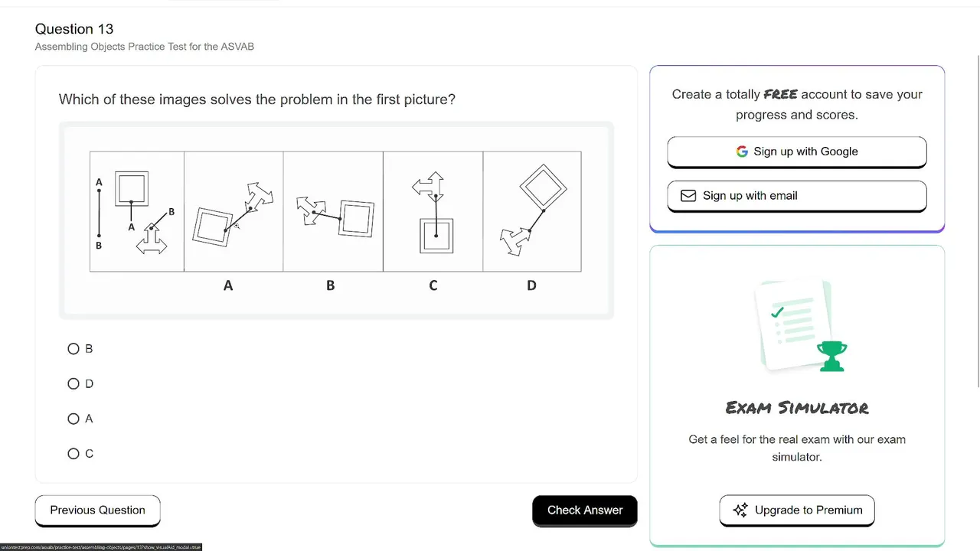Select radio option D
The width and height of the screenshot is (980, 551).
(x=73, y=384)
